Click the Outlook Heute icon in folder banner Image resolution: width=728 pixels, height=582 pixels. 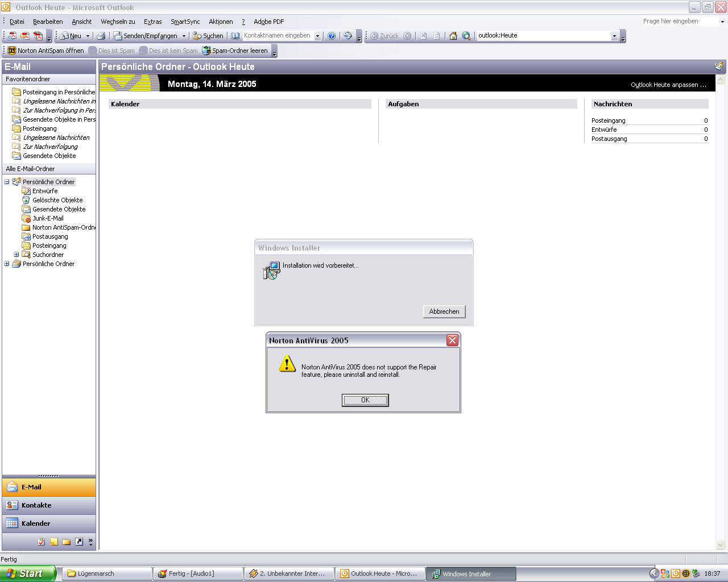click(x=719, y=66)
